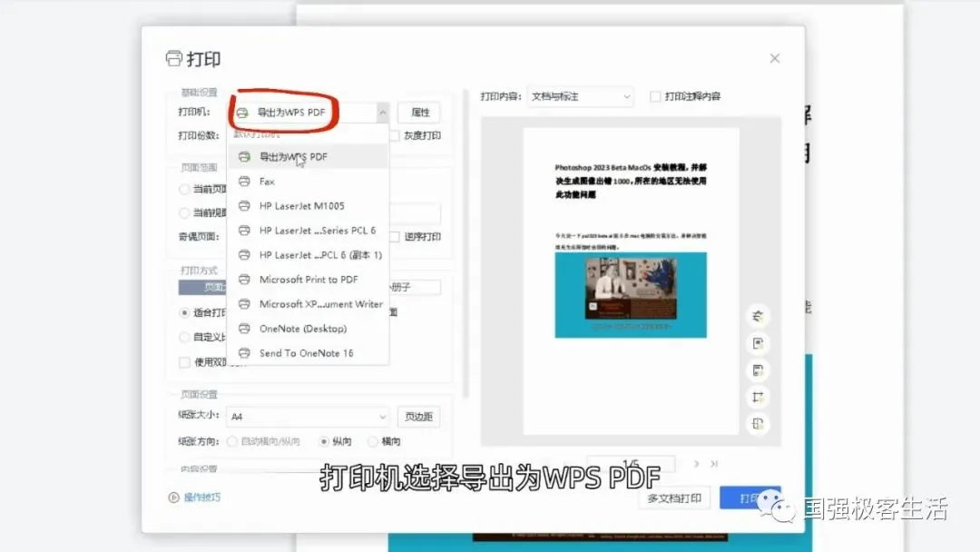
Task: Select the 适合打印 radio option
Action: coord(184,312)
